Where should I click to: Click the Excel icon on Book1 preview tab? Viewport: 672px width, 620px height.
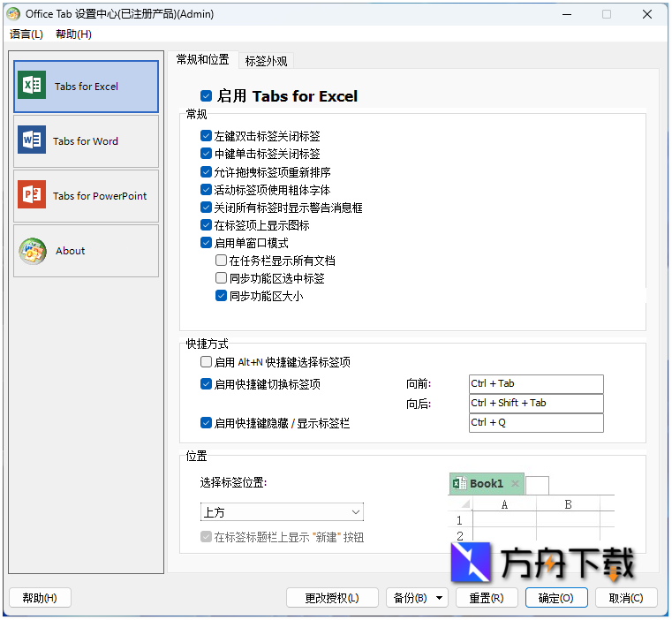pyautogui.click(x=459, y=483)
